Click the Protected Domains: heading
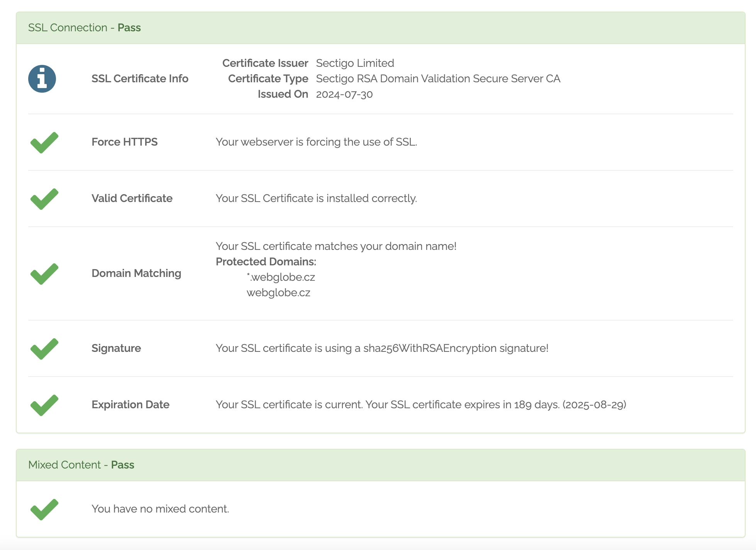Image resolution: width=756 pixels, height=550 pixels. pyautogui.click(x=266, y=262)
